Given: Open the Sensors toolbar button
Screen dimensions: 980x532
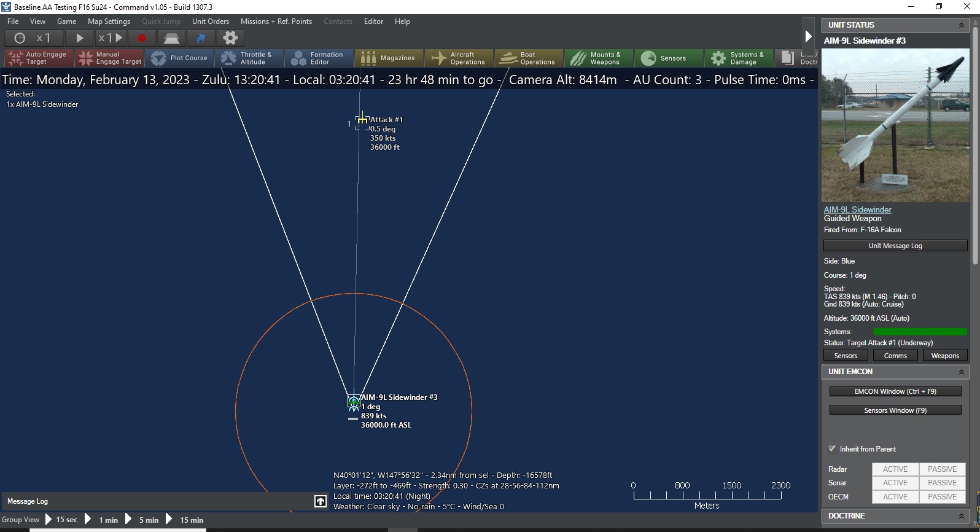Looking at the screenshot, I should pos(669,58).
